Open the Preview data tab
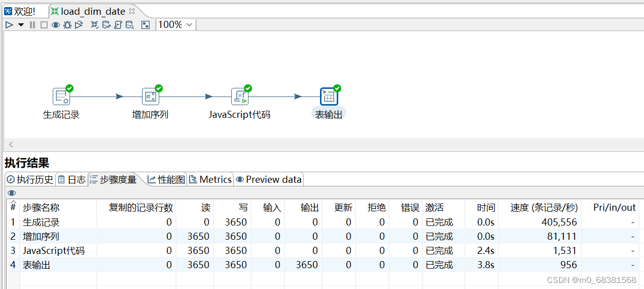This screenshot has height=289, width=644. (269, 179)
